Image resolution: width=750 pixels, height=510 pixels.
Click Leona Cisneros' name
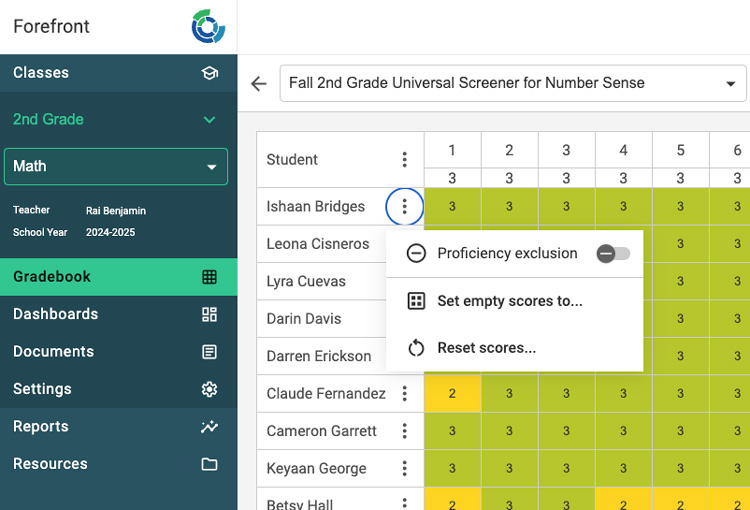click(318, 244)
